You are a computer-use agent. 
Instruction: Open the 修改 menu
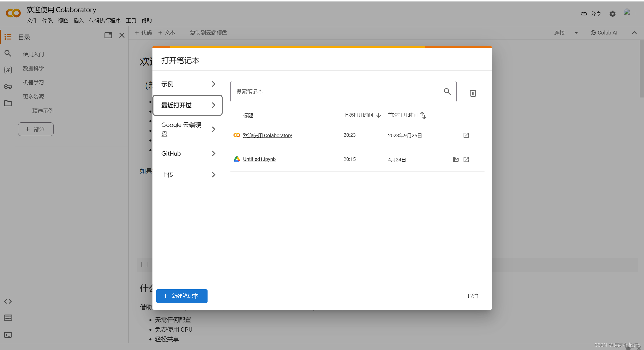point(48,20)
